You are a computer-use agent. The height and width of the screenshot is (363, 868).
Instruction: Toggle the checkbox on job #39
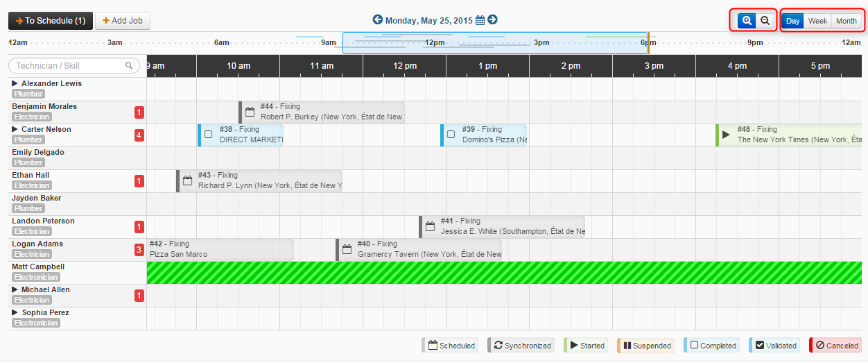pyautogui.click(x=451, y=135)
